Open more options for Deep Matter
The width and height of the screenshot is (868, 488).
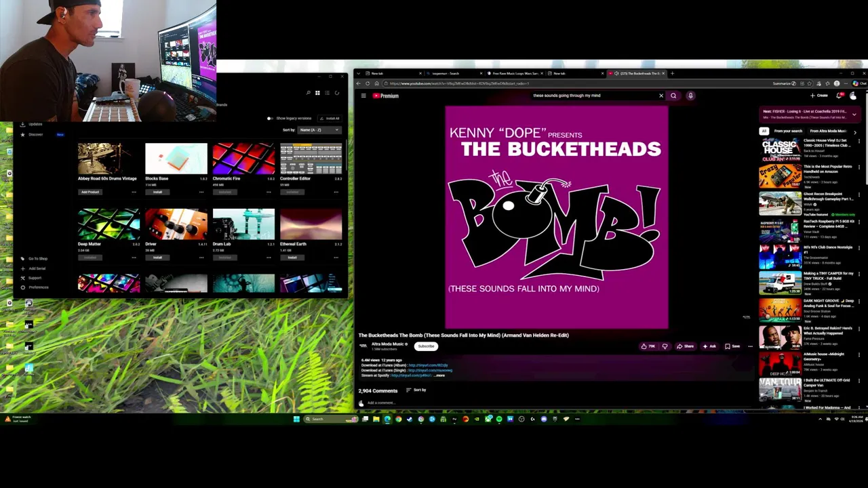[x=134, y=258]
